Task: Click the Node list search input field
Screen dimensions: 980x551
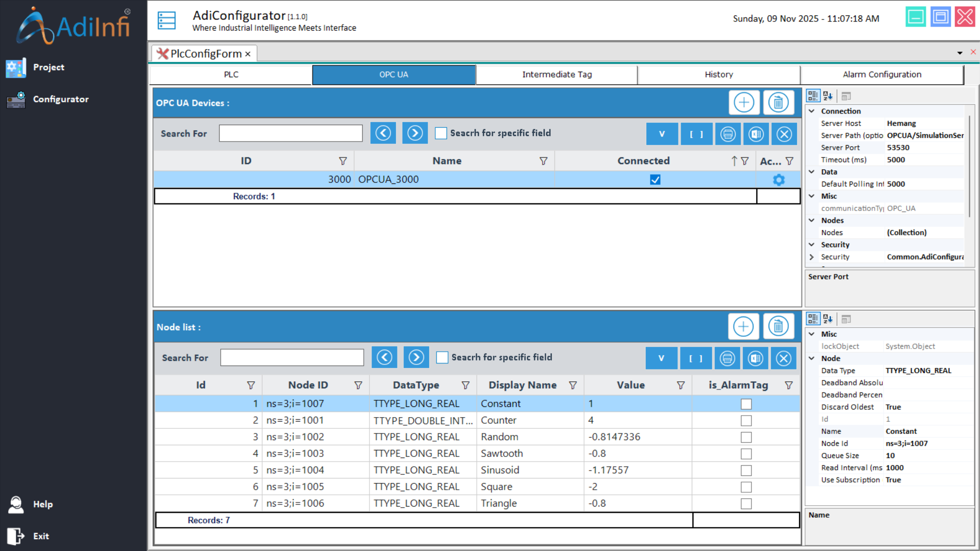Action: pos(292,358)
